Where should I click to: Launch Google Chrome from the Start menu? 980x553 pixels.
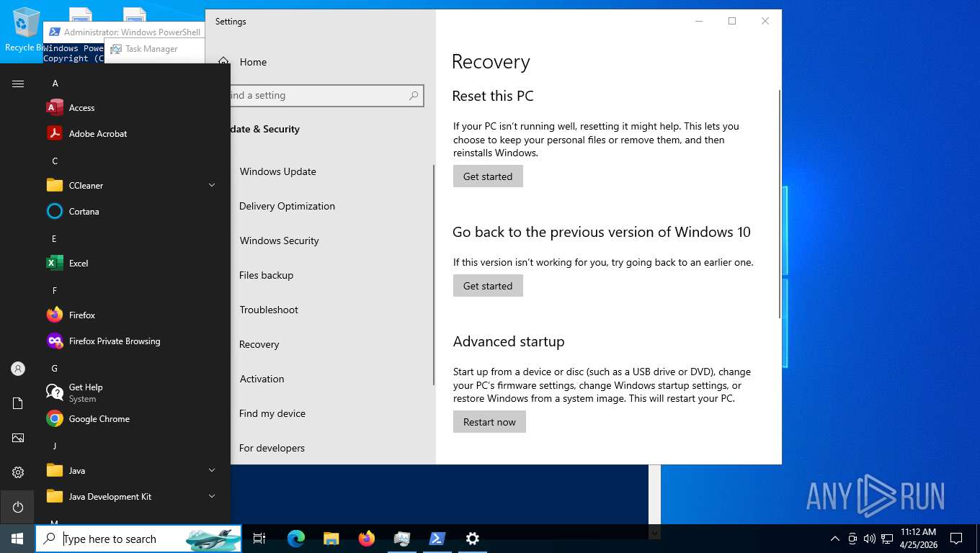coord(133,419)
